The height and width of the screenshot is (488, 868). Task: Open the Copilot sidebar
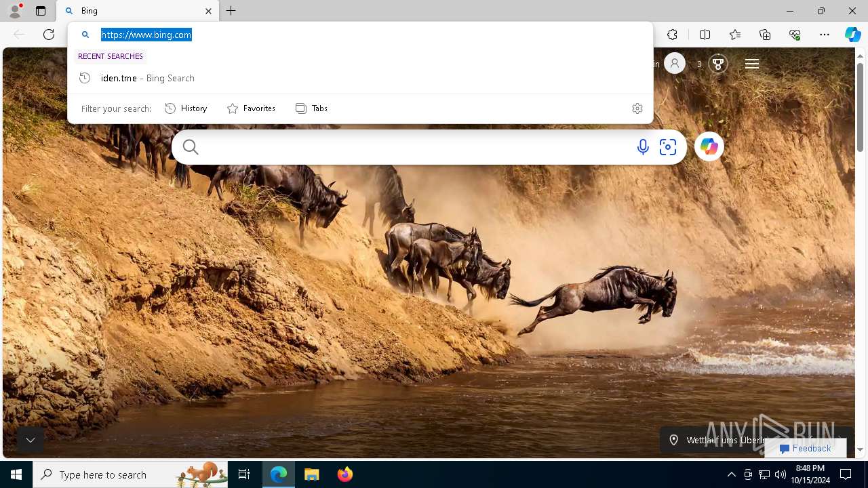(852, 35)
